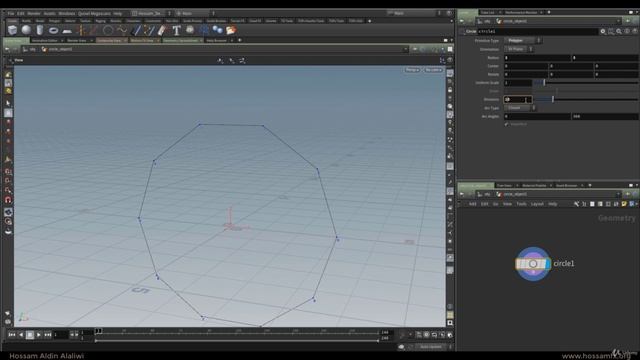640x360 pixels.
Task: Click the Circle node name field
Action: pyautogui.click(x=538, y=31)
